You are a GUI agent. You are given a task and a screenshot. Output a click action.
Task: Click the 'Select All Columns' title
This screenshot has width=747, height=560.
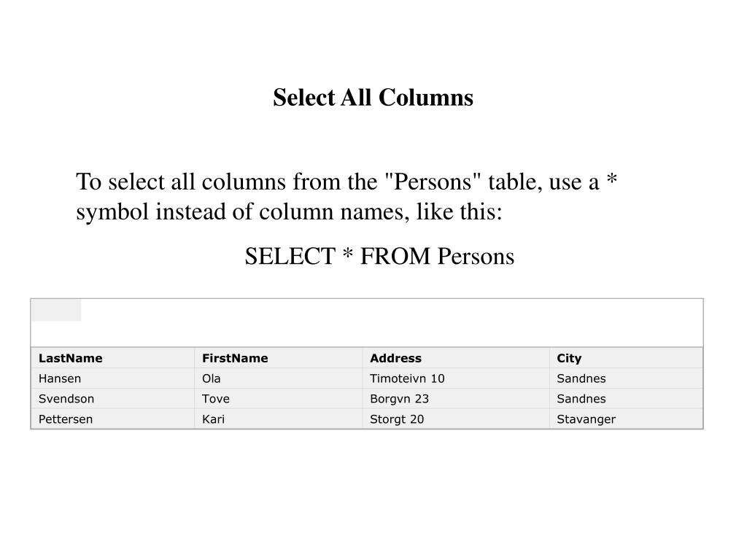point(373,98)
